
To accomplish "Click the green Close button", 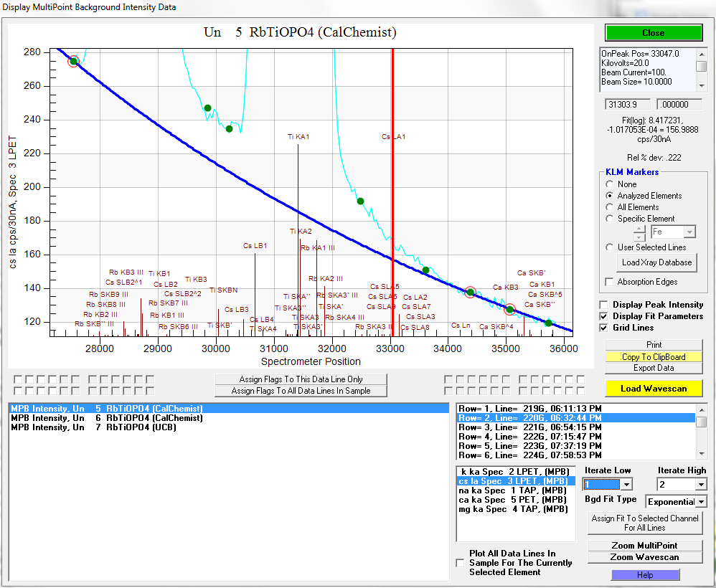I will tap(653, 33).
